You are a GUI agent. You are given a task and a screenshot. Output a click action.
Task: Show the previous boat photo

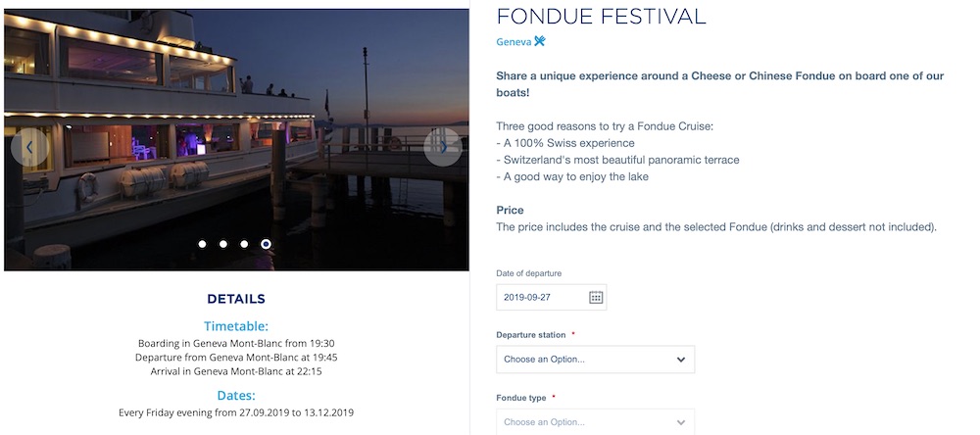[29, 147]
